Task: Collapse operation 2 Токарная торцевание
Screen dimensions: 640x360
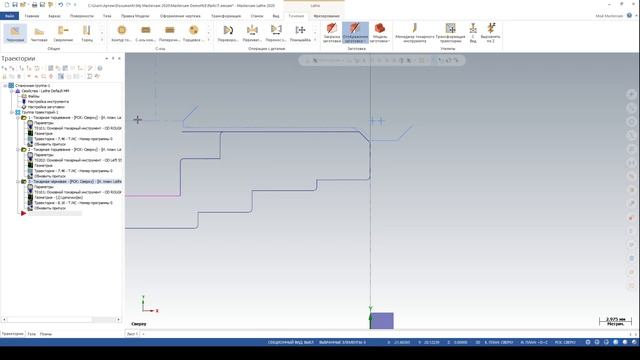Action: click(x=18, y=150)
